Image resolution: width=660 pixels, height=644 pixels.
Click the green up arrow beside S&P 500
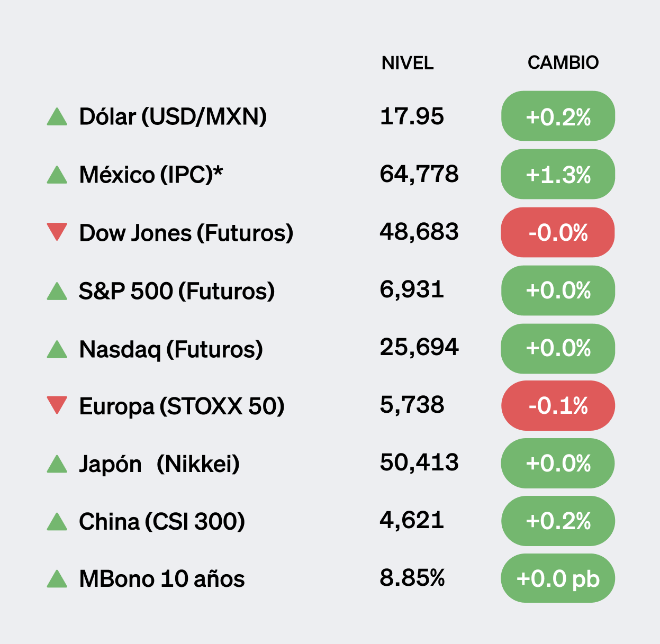[x=57, y=291]
